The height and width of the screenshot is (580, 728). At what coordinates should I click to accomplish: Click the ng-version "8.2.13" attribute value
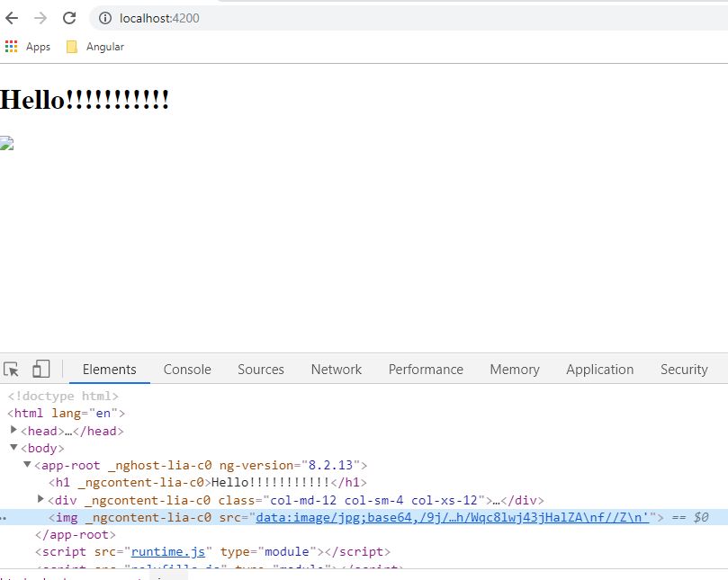330,465
